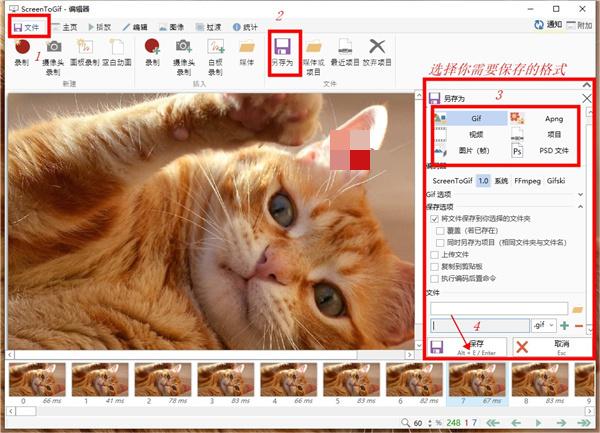Adjust the zoom value stepper arrows
600x433 pixels.
[430, 423]
